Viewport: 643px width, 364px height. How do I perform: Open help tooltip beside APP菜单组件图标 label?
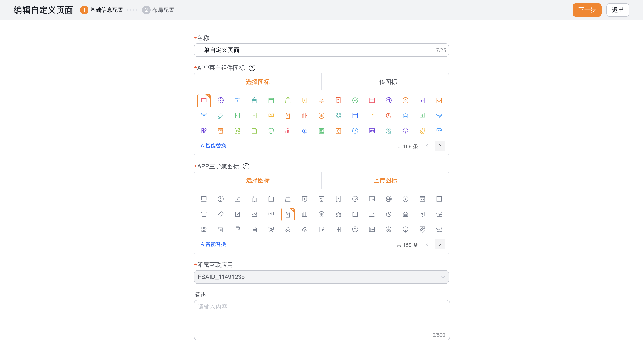tap(252, 68)
